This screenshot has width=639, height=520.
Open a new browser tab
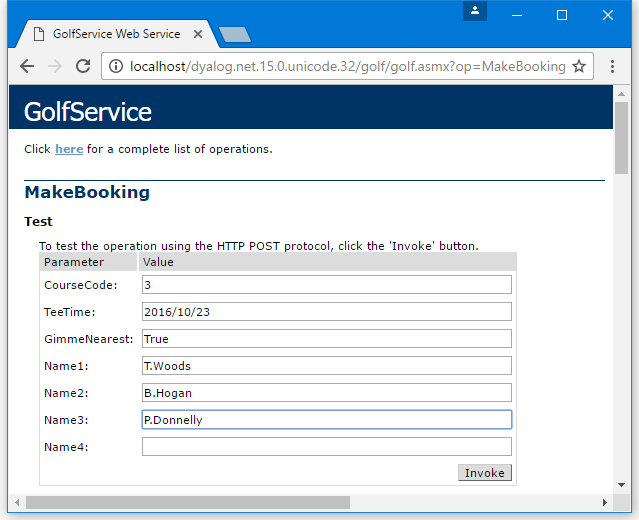coord(235,35)
